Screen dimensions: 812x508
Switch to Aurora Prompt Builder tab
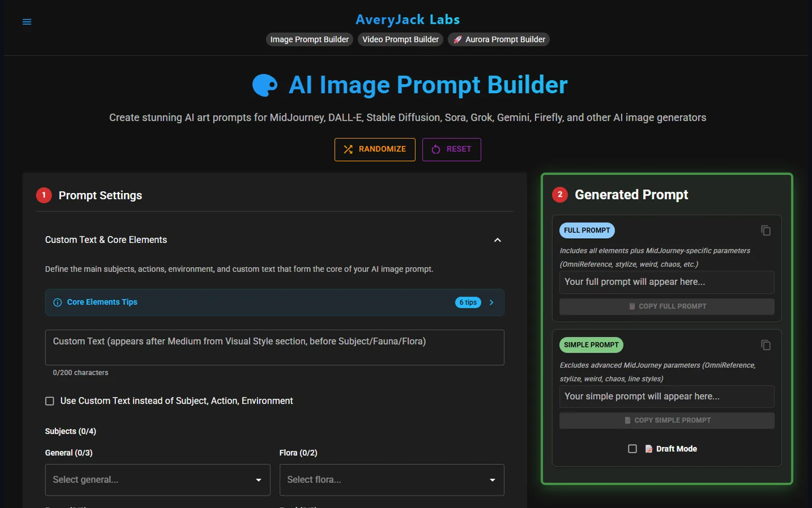(x=498, y=40)
